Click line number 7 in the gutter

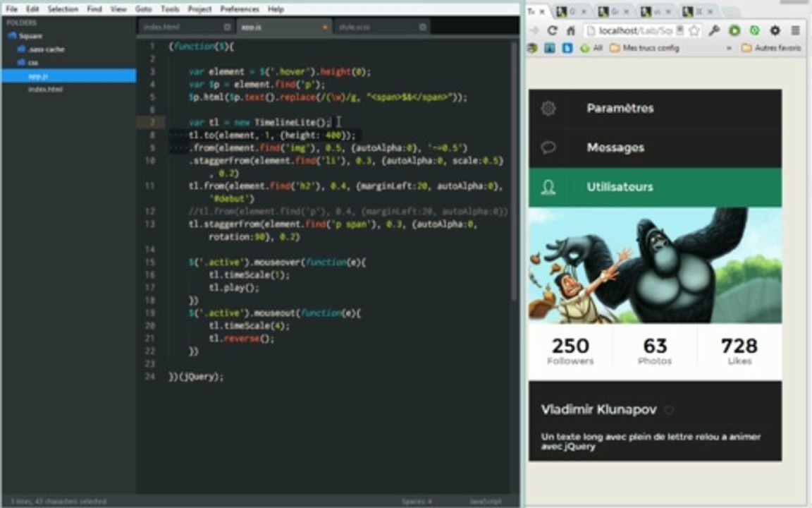click(x=152, y=122)
